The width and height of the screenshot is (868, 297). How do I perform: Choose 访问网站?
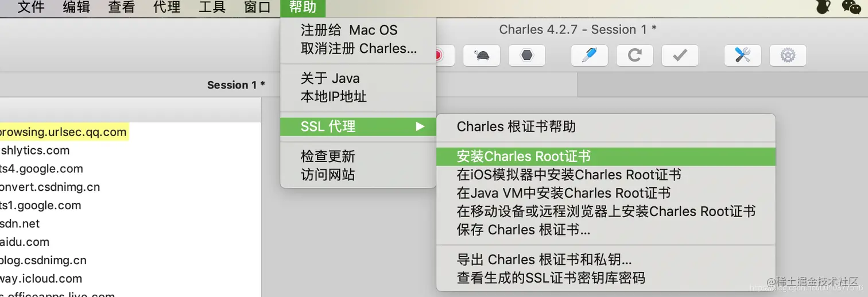point(358,175)
